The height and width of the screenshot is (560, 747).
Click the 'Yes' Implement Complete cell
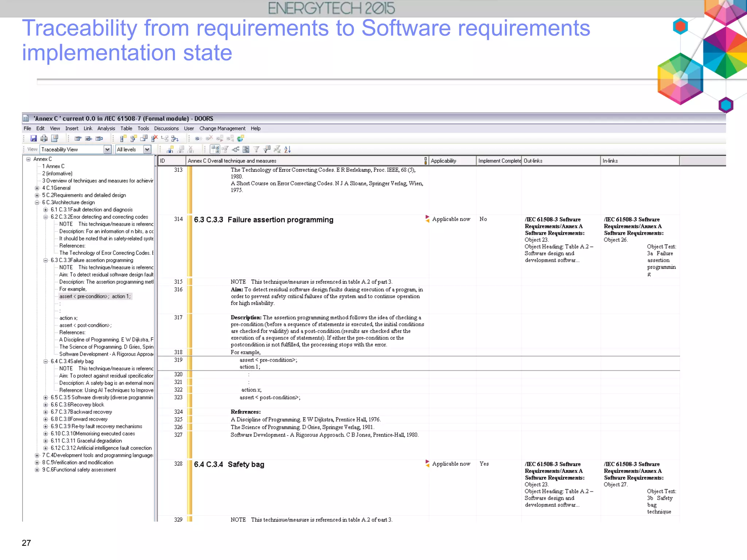click(x=484, y=464)
